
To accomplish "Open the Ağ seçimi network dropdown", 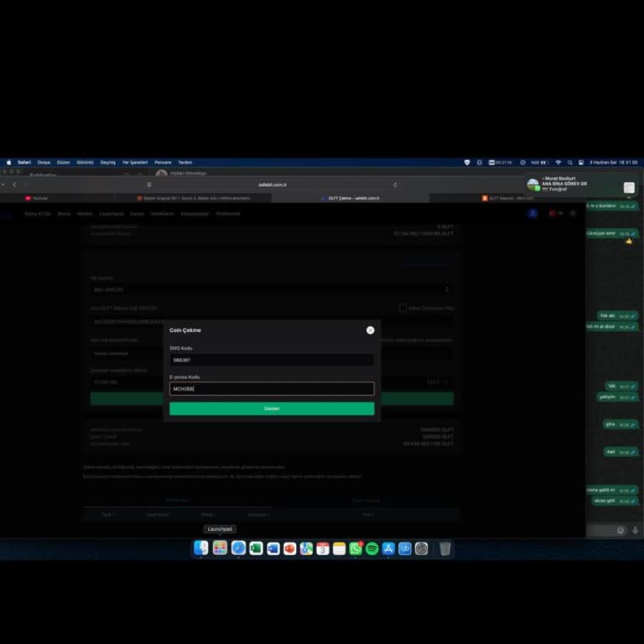I will coord(272,289).
